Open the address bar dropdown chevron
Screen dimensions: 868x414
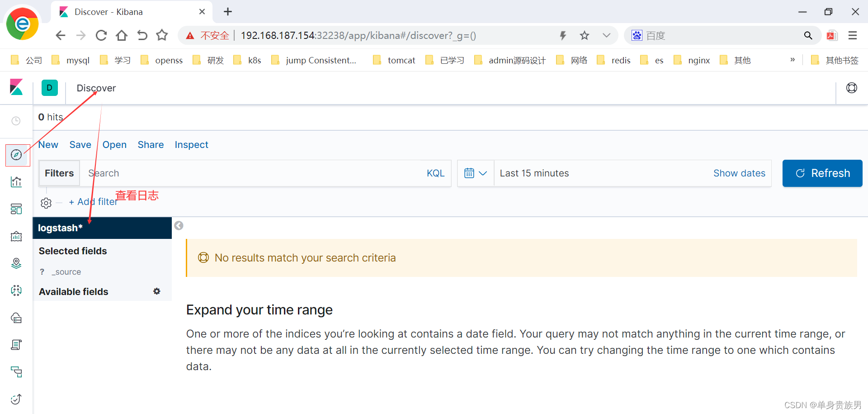point(606,35)
